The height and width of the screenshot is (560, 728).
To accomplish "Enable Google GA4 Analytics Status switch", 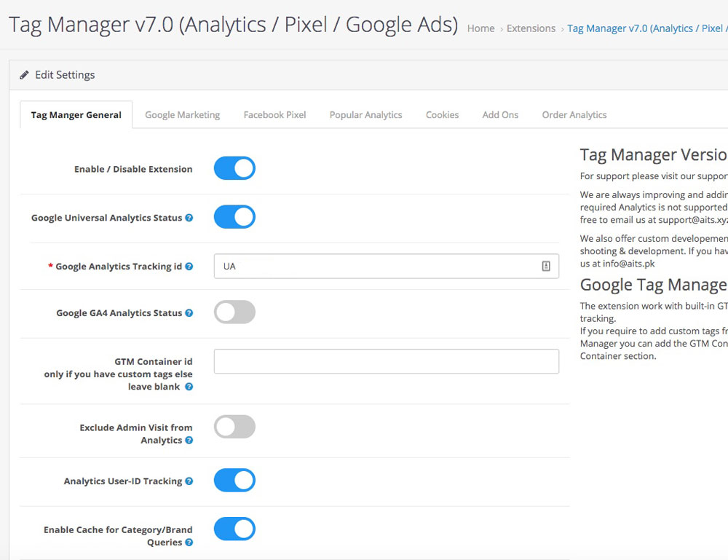I will (234, 312).
